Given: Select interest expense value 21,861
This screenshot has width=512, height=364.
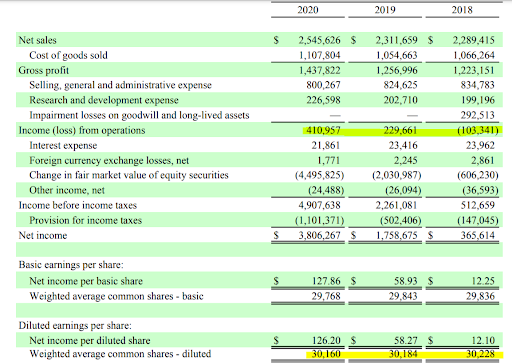Looking at the screenshot, I should pyautogui.click(x=325, y=145).
